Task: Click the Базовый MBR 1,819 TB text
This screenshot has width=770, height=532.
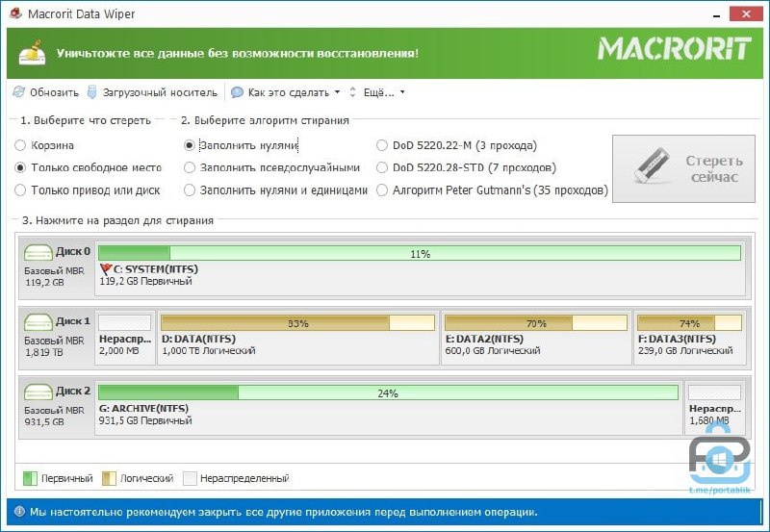Action: (x=54, y=346)
